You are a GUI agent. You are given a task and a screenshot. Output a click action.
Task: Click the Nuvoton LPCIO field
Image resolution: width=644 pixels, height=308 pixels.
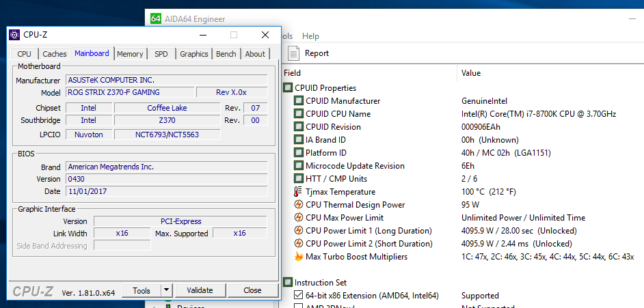coord(89,135)
